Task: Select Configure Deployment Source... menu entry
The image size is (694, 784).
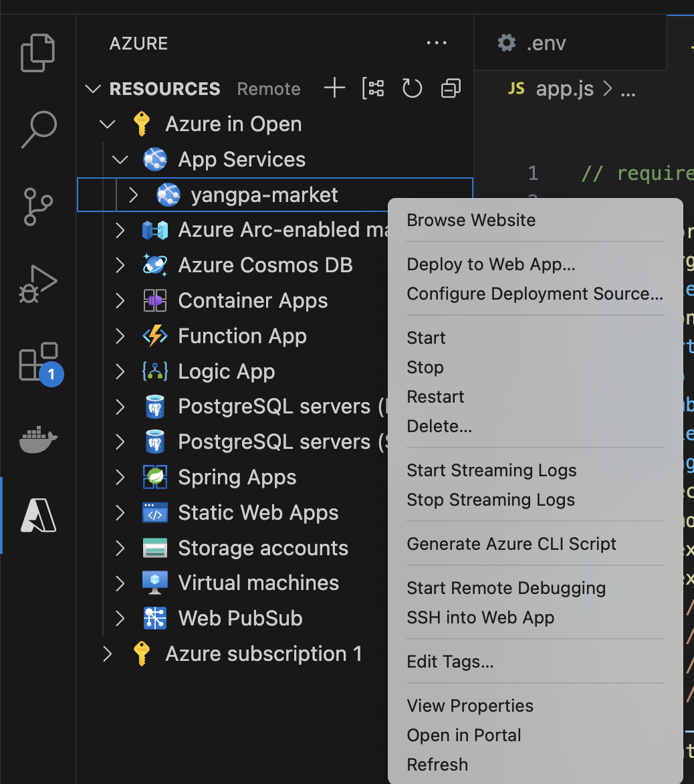Action: tap(535, 294)
